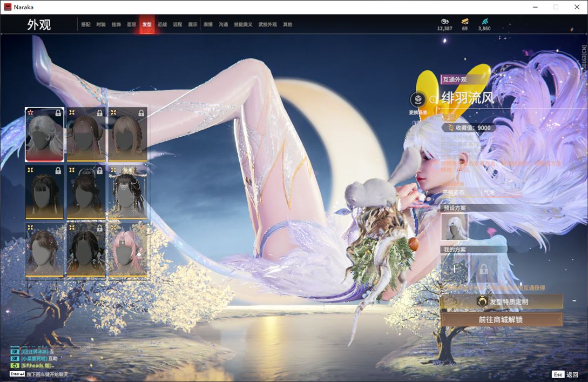
Task: Open the 技能奥义 tab
Action: (243, 25)
